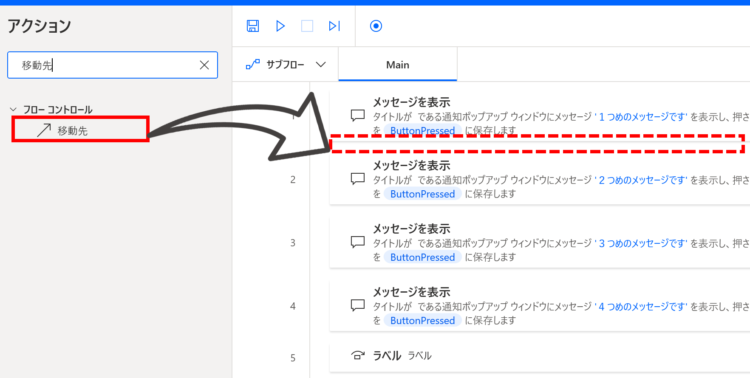Viewport: 750px width, 378px height.
Task: Select the ラベル action on line 5
Action: (x=540, y=356)
